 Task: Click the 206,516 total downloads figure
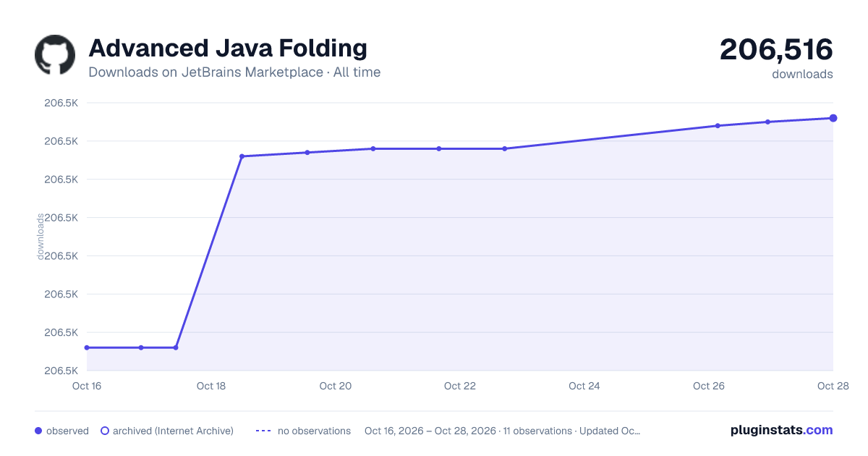[x=776, y=49]
